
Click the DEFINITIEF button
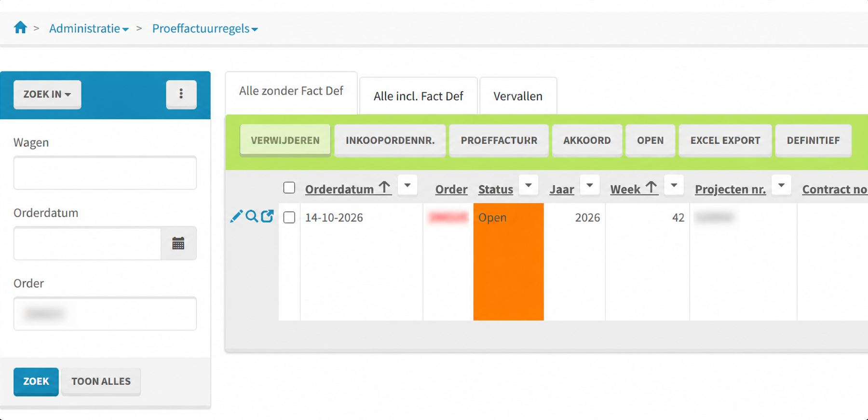813,140
